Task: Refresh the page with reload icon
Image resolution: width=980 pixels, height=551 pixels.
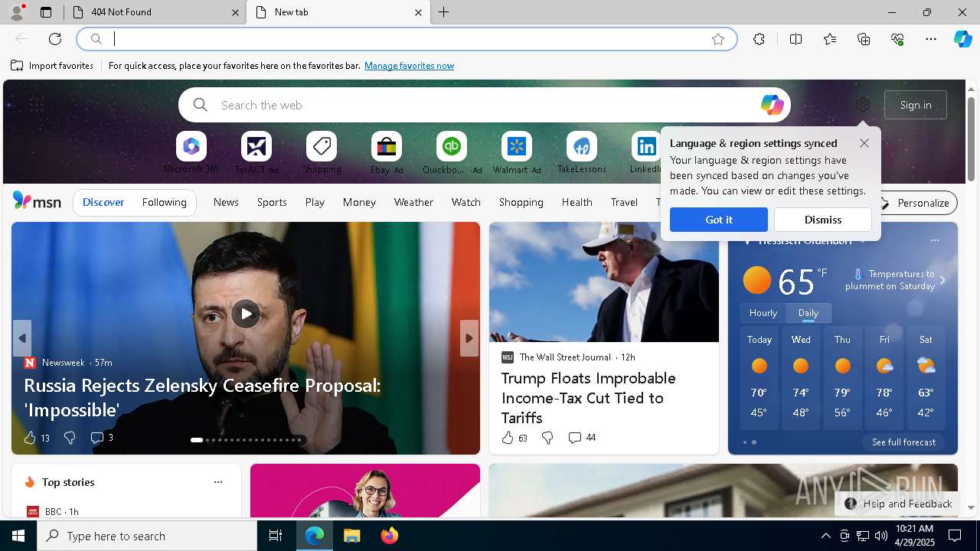Action: click(55, 39)
